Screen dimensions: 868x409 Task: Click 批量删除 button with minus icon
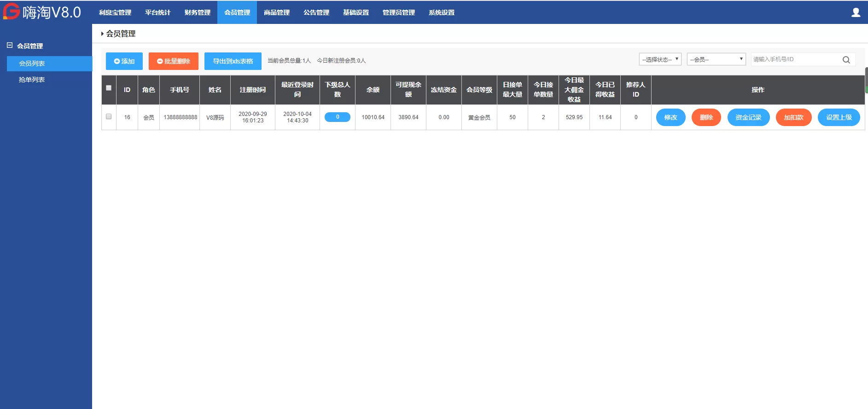coord(174,61)
